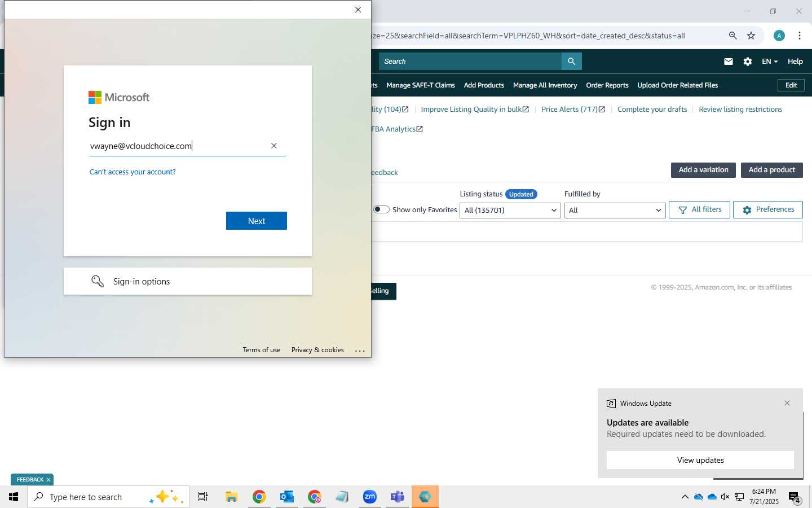
Task: Show hidden system tray icons
Action: click(685, 497)
